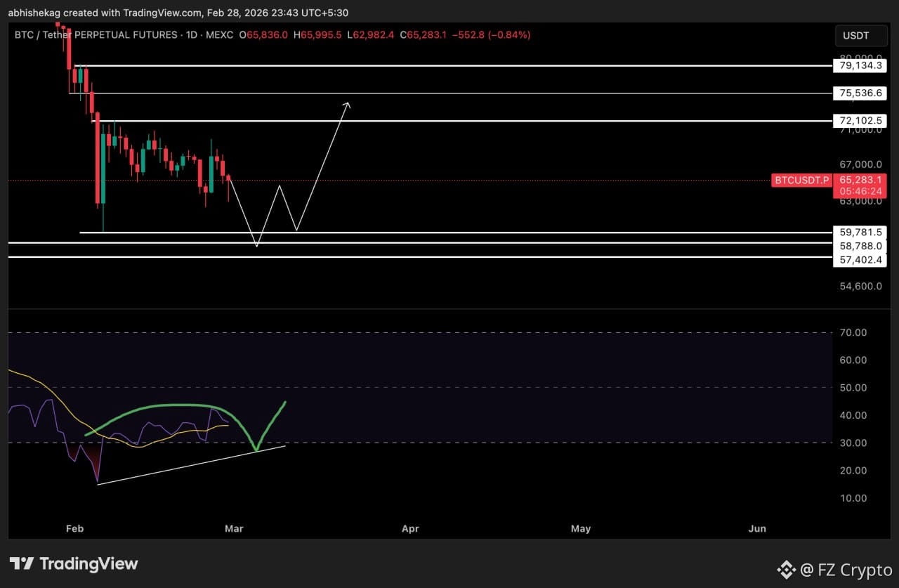Click the 20.00 RSI scale value
This screenshot has width=899, height=588.
coord(855,470)
